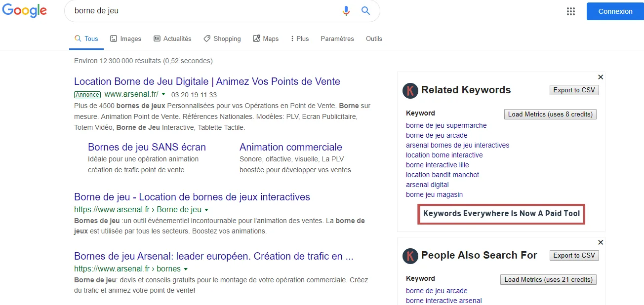This screenshot has width=644, height=305.
Task: Click the URL https://www.arsenal.fr › Borne de jeu
Action: click(x=138, y=209)
